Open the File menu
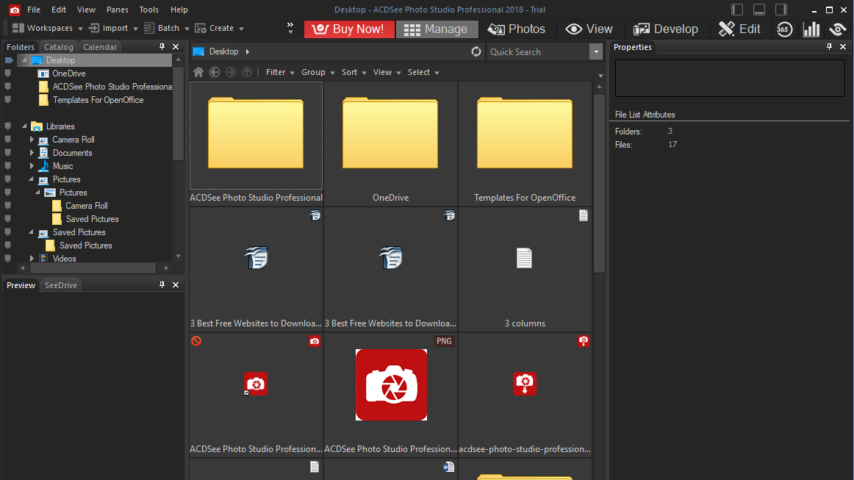The image size is (854, 480). [34, 10]
